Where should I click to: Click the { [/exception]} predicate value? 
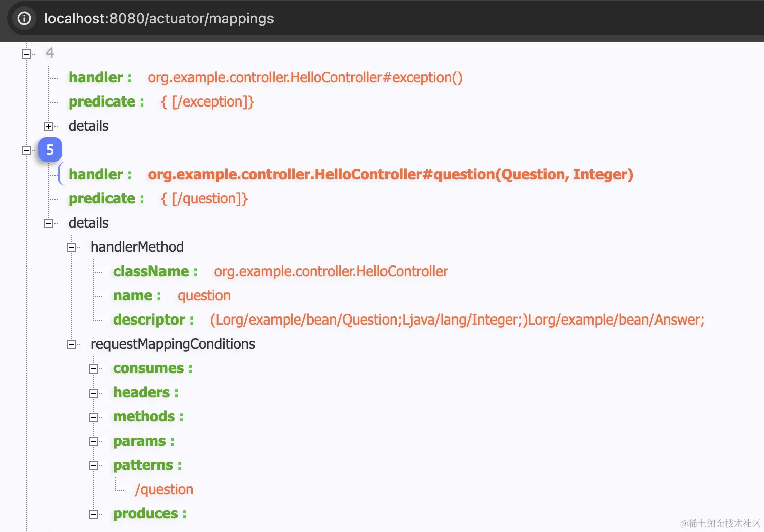tap(207, 101)
